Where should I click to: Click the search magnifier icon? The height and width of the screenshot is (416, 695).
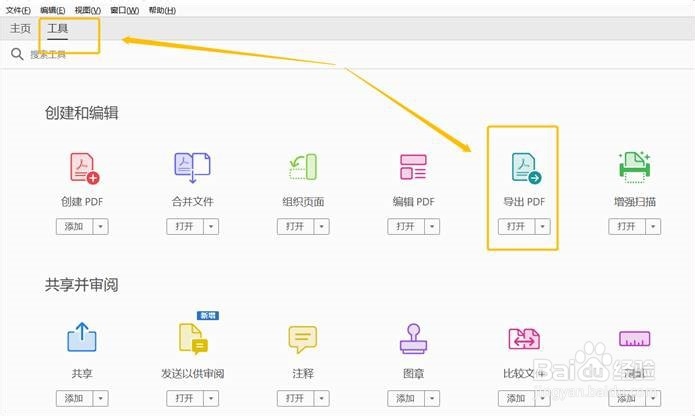(x=17, y=54)
